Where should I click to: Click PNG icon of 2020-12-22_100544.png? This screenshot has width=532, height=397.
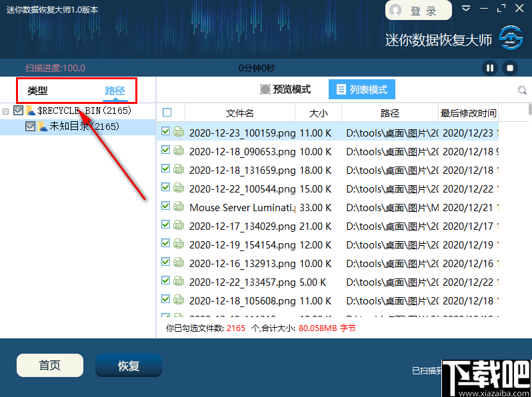pyautogui.click(x=179, y=187)
